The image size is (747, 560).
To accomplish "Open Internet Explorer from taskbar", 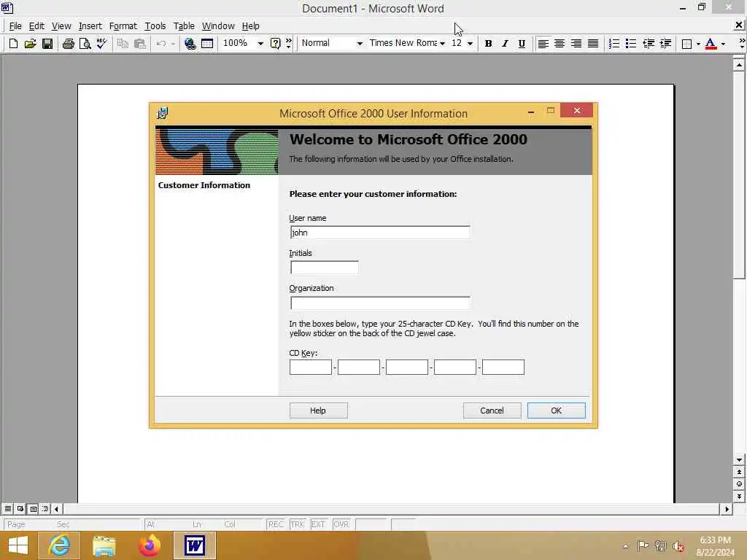I will [x=59, y=545].
